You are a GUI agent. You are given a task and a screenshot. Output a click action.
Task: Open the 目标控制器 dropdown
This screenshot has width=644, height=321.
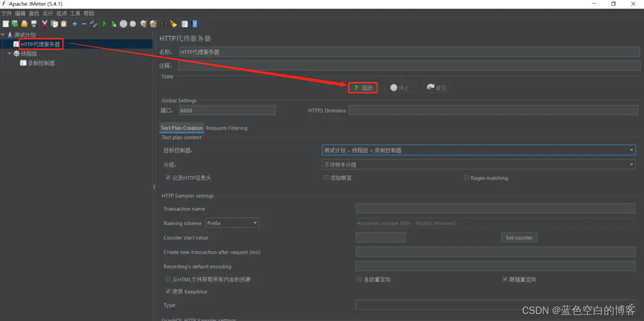point(479,150)
